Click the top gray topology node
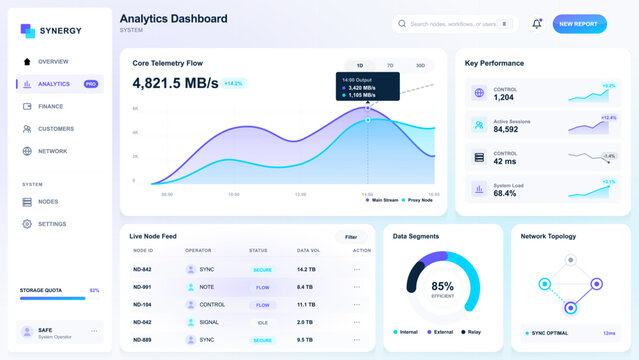Viewport: 639px width, 360px height. click(571, 260)
